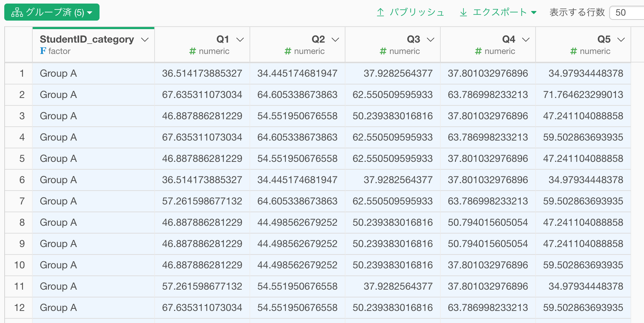Click the publish upload arrow icon
644x323 pixels.
(x=380, y=12)
